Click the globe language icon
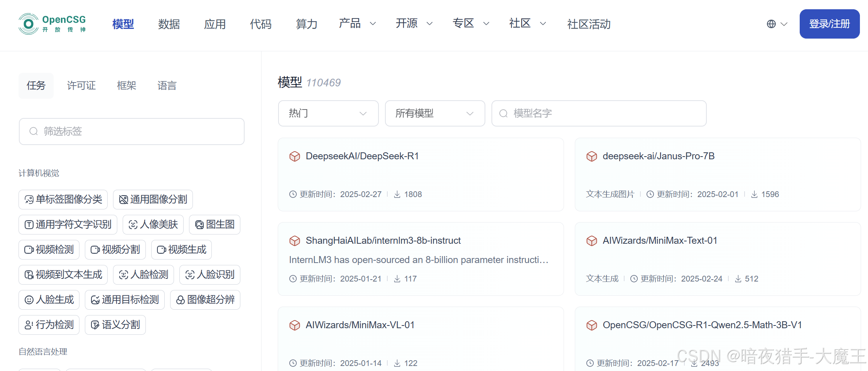The height and width of the screenshot is (371, 868). pos(771,24)
